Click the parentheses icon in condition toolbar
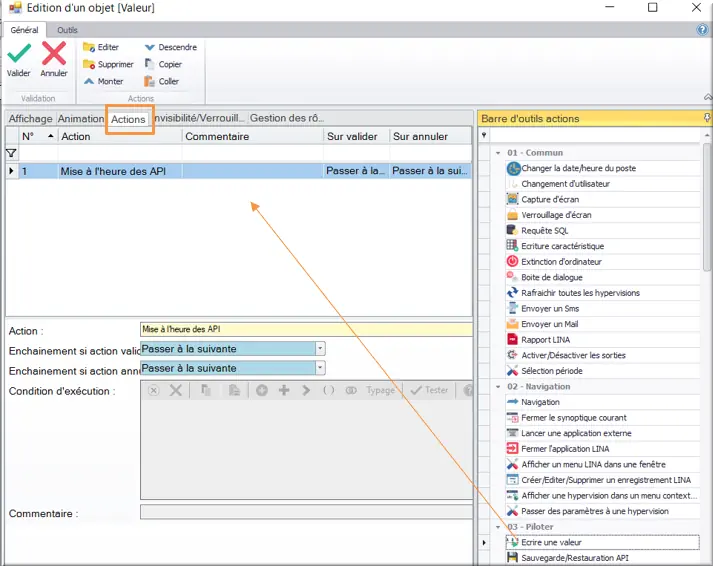This screenshot has height=566, width=713. 328,390
